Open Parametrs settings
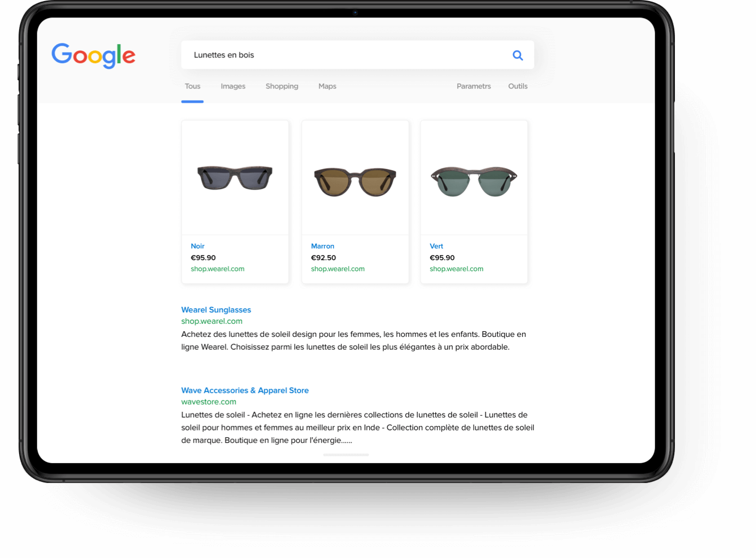This screenshot has height=558, width=756. 474,86
